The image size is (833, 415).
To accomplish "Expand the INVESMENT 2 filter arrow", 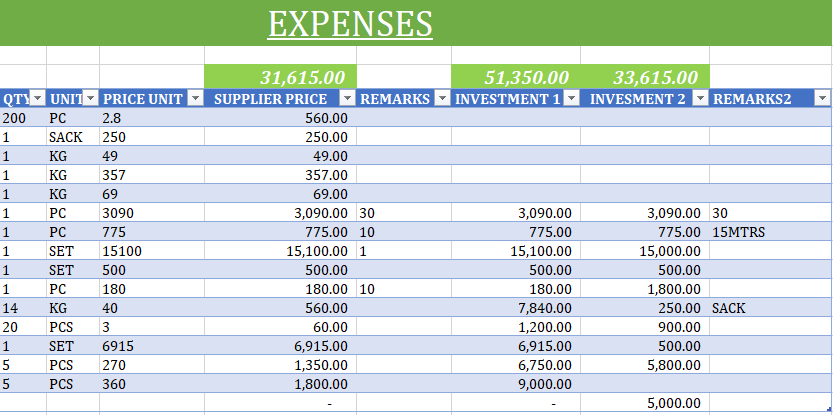I will tap(700, 99).
